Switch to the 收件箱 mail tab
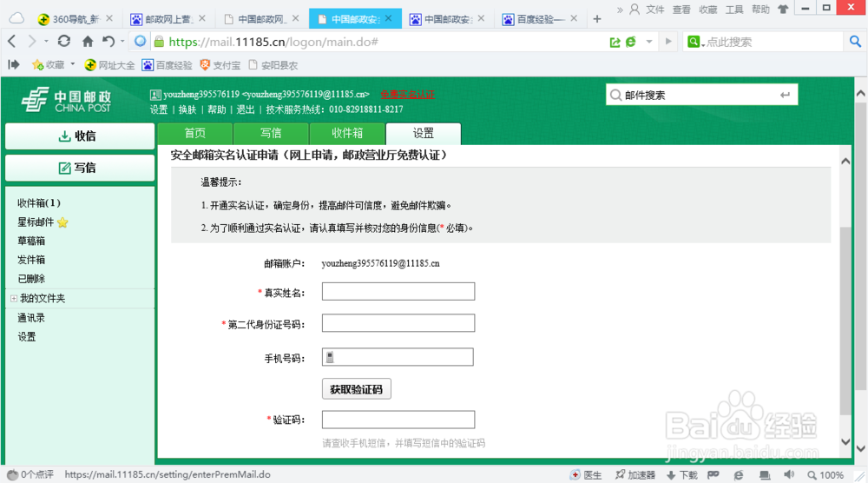Image resolution: width=868 pixels, height=483 pixels. (347, 134)
